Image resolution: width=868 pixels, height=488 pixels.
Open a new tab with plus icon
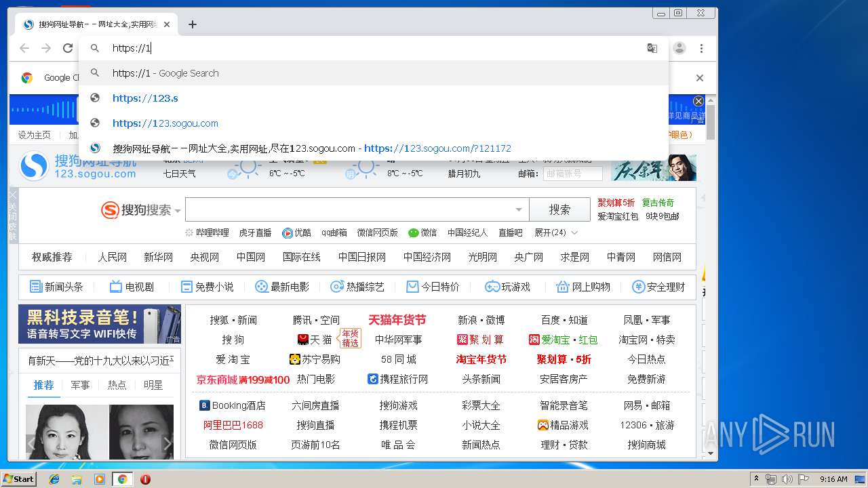coord(193,24)
